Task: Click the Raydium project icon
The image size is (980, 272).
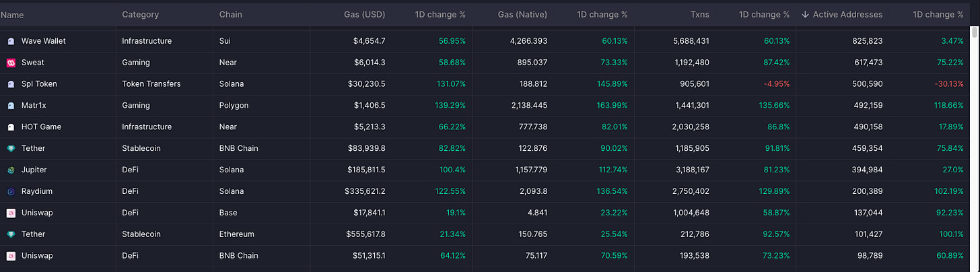Action: pos(11,192)
